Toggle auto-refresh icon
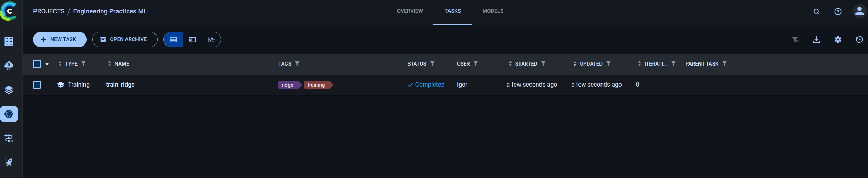 859,40
